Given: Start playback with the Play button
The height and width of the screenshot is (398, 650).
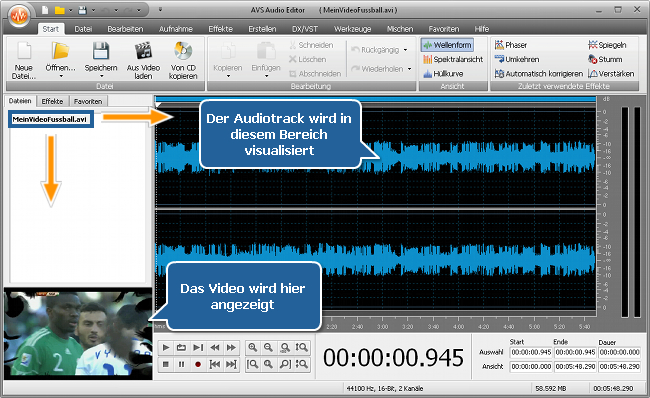Looking at the screenshot, I should tap(166, 347).
